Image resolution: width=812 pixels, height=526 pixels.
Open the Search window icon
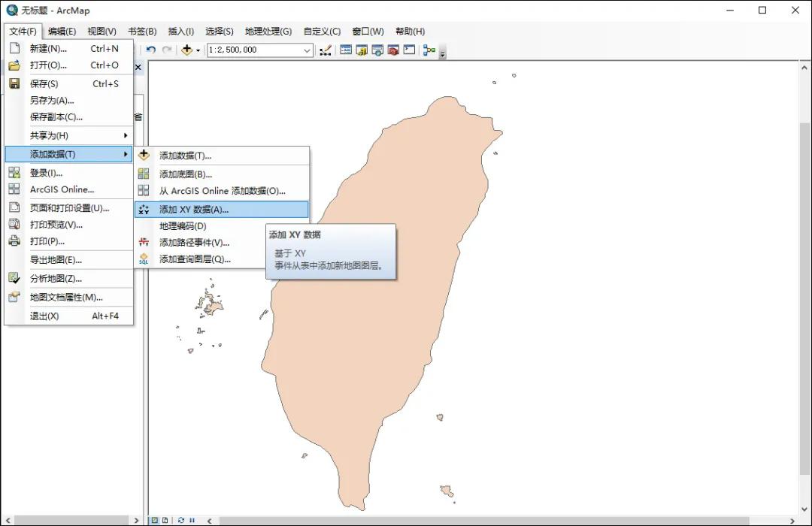coord(377,50)
